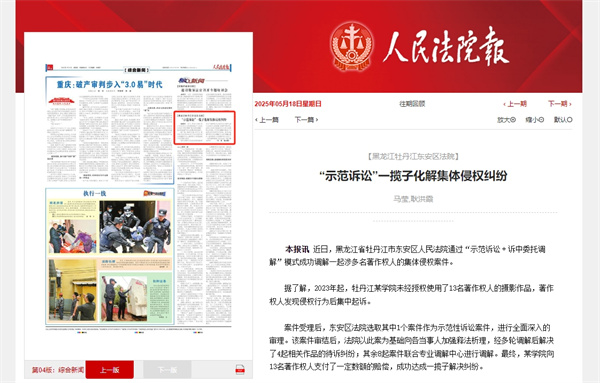The width and height of the screenshot is (600, 383).
Task: Click the gray 下一版 button
Action: pos(167,370)
